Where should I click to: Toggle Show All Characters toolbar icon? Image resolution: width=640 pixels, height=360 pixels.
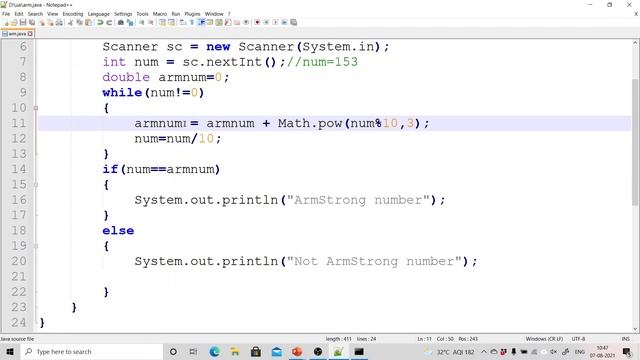tap(192, 22)
